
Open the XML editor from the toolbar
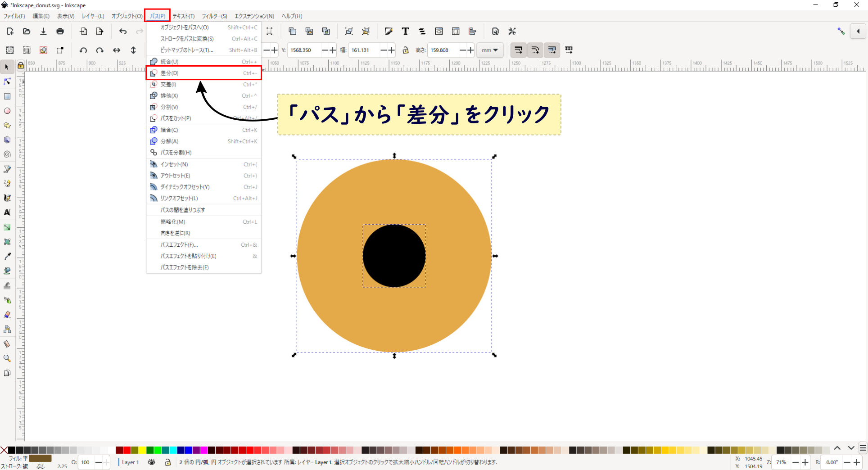pos(439,31)
